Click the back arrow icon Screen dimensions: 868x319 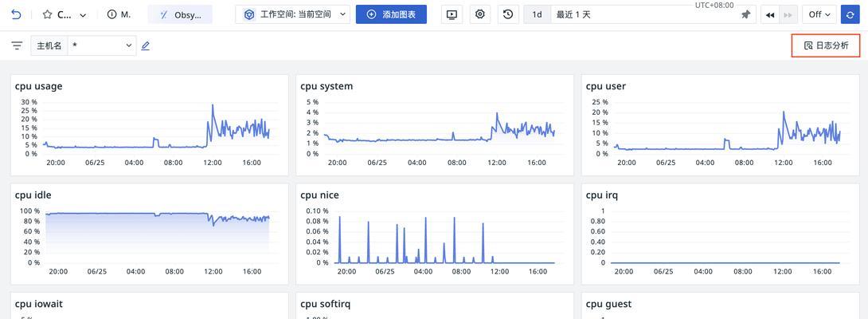point(16,14)
